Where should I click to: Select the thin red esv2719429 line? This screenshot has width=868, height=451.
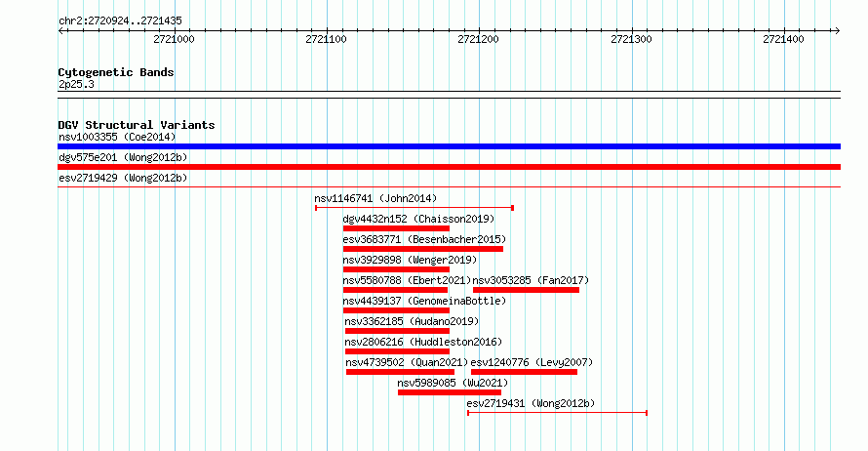pos(449,187)
